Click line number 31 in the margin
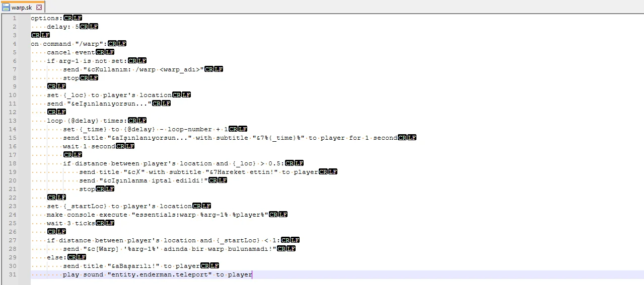Image resolution: width=644 pixels, height=285 pixels. click(13, 274)
